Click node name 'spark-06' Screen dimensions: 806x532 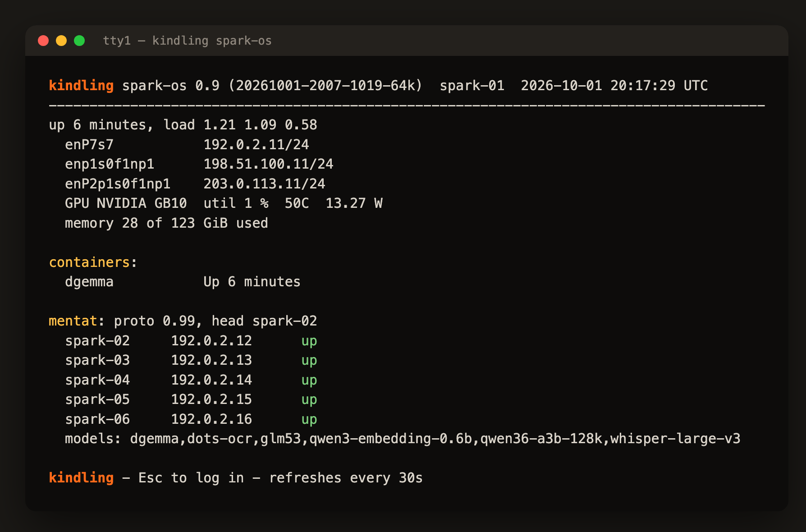pos(97,419)
